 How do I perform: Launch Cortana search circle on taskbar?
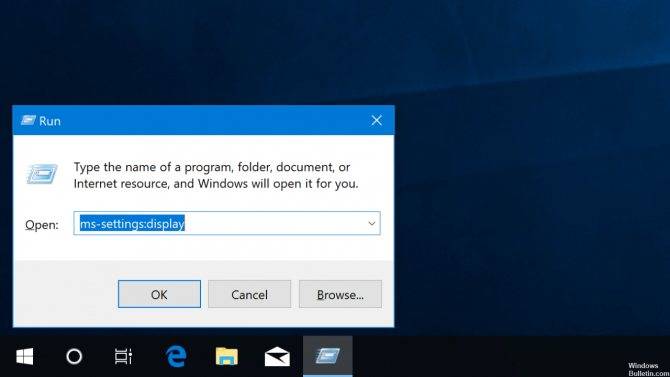(74, 356)
